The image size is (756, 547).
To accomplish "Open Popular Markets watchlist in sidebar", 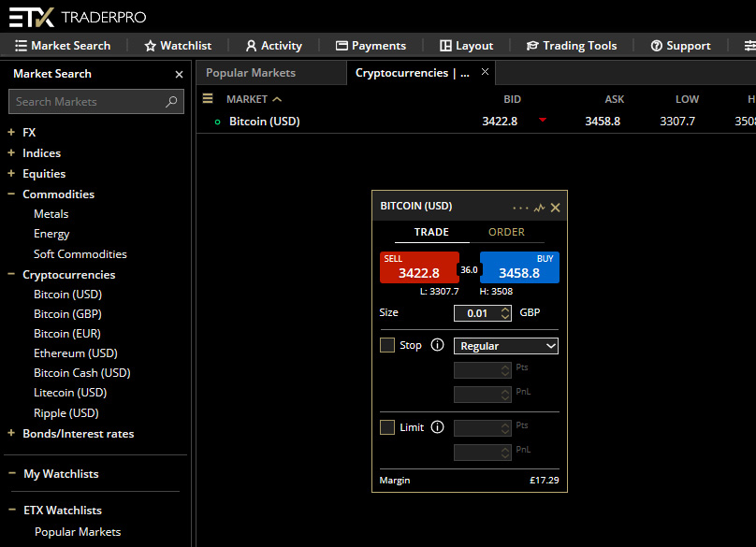I will [x=78, y=532].
